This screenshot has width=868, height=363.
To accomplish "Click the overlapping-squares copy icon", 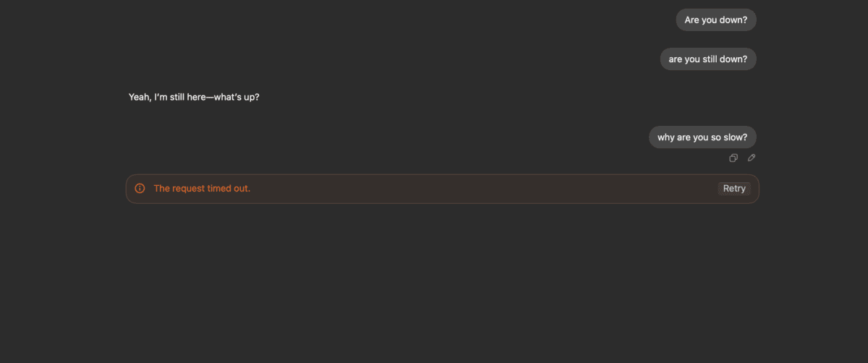I will pos(733,158).
